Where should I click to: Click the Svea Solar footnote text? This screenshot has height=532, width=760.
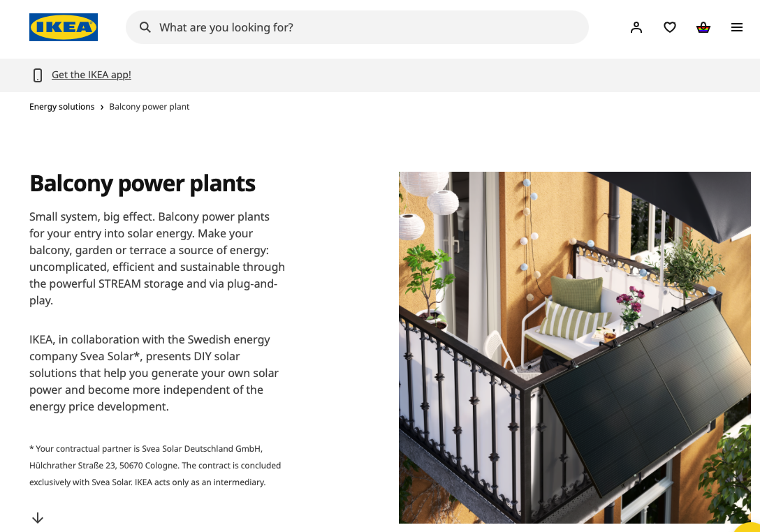click(x=155, y=465)
